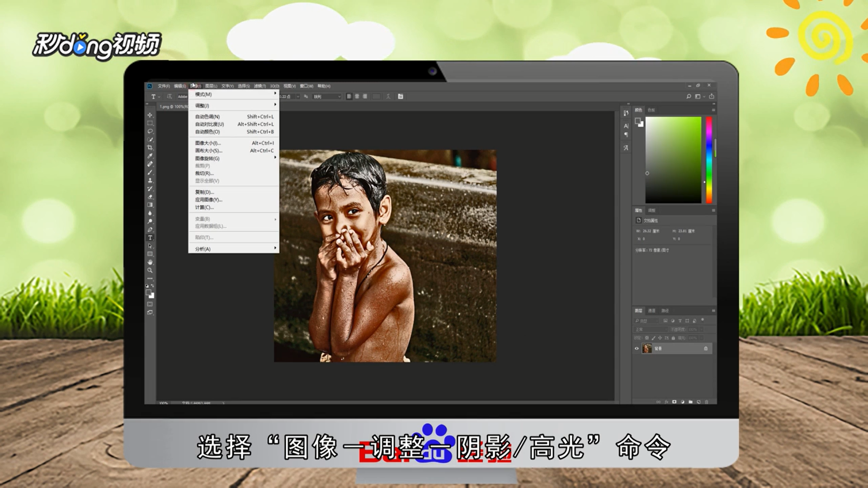Select the Zoom magnifier tool
Viewport: 868px width, 488px height.
tap(150, 270)
